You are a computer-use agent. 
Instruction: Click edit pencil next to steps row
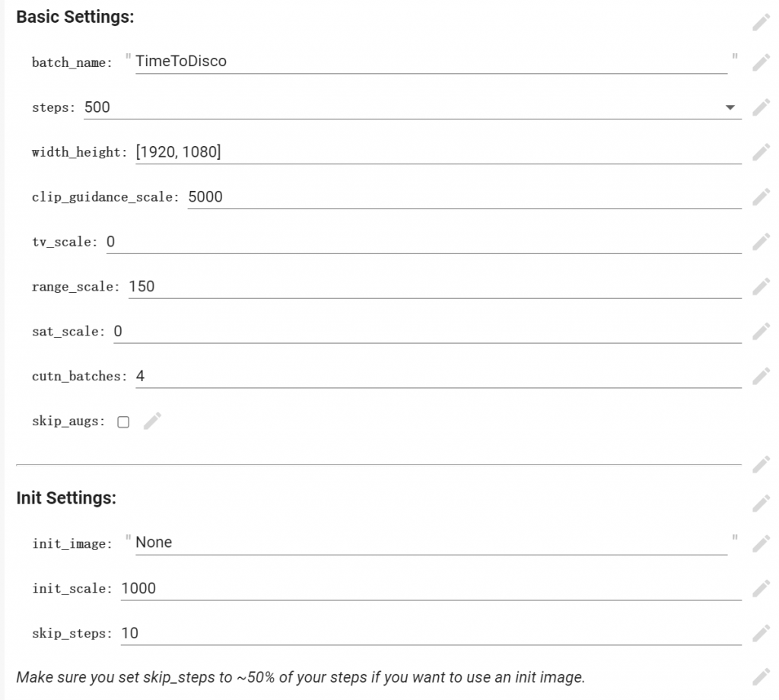click(761, 107)
